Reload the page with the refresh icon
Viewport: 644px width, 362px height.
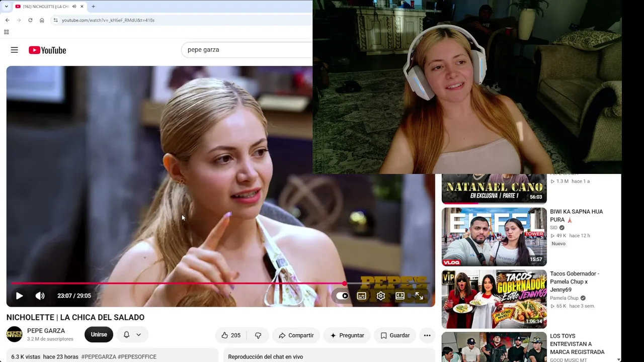point(30,20)
